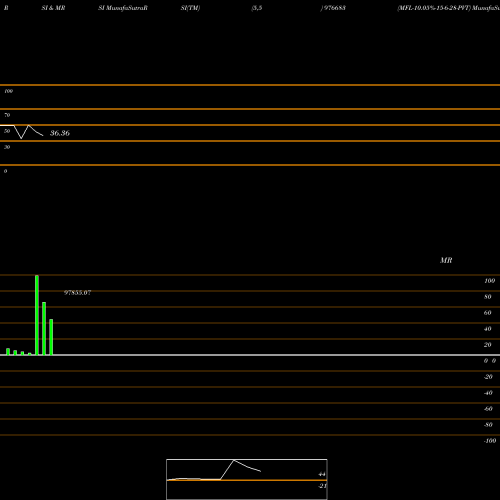This screenshot has width=500, height=500.
Task: Click the second tallest green bar
Action: [x=44, y=328]
